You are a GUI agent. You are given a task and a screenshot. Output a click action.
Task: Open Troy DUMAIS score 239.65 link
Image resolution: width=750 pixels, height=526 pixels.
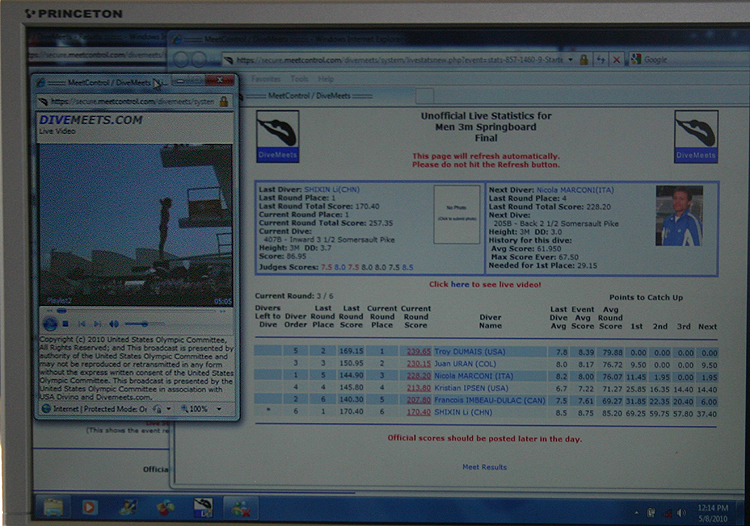click(x=419, y=351)
